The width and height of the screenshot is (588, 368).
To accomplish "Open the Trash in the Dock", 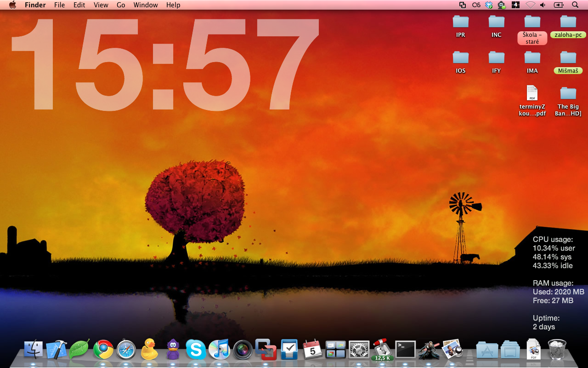I will (557, 350).
